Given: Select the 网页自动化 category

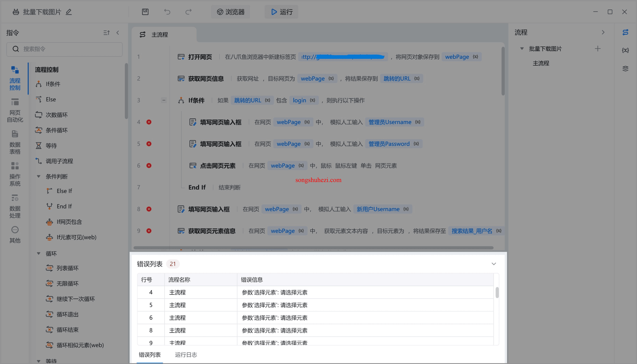Looking at the screenshot, I should pos(15,110).
